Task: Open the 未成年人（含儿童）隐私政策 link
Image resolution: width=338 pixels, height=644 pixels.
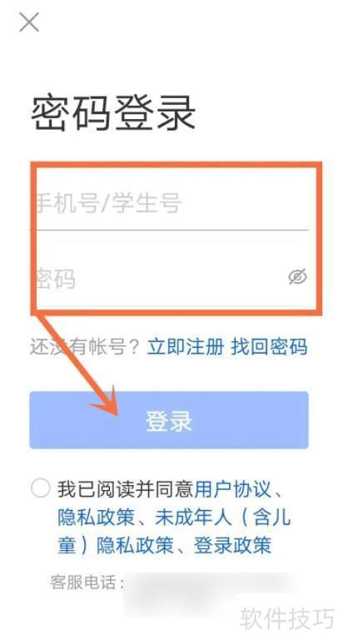Action: point(174,532)
